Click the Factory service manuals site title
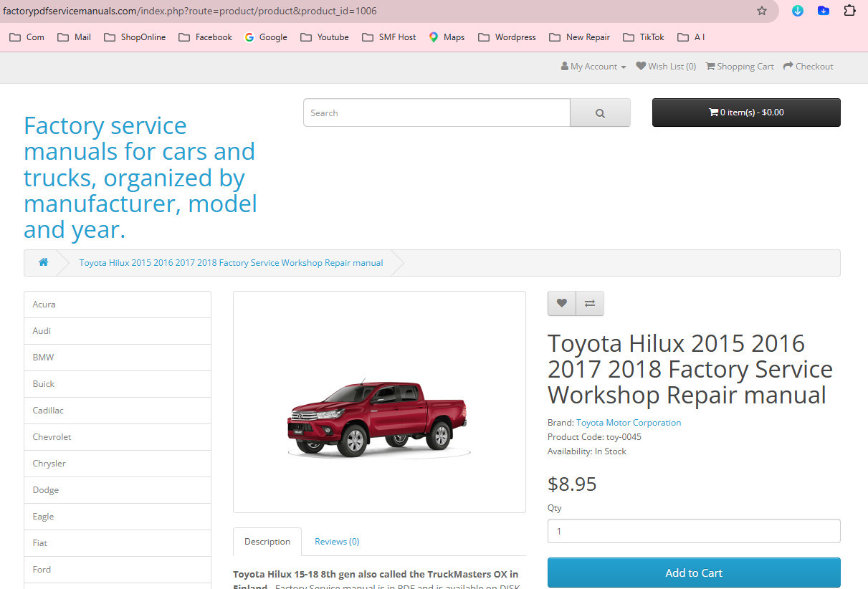This screenshot has width=868, height=589. (140, 178)
